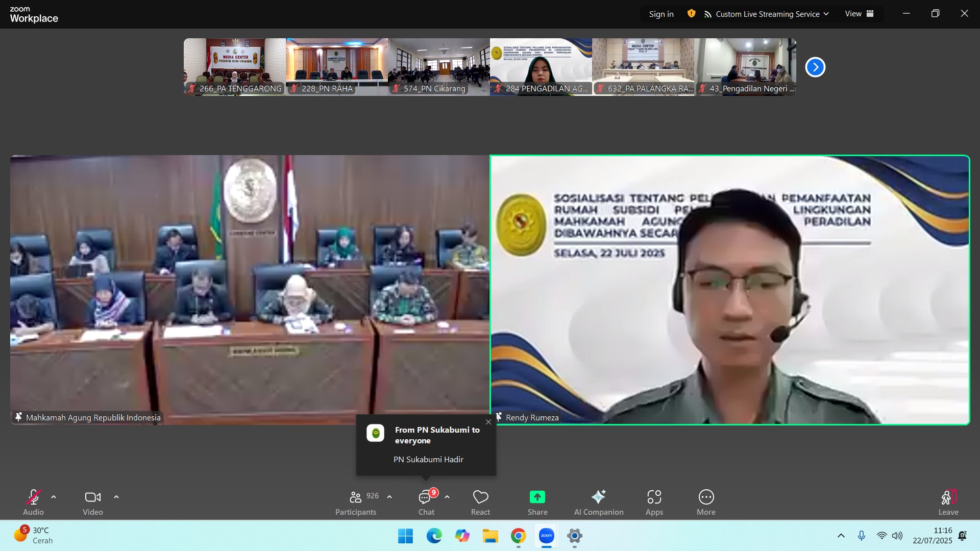Open the Chat panel
Viewport: 980px width, 551px height.
coord(426,502)
